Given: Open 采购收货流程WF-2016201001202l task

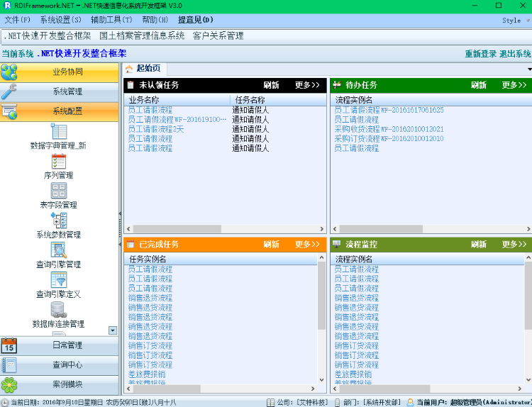Looking at the screenshot, I should (x=389, y=129).
